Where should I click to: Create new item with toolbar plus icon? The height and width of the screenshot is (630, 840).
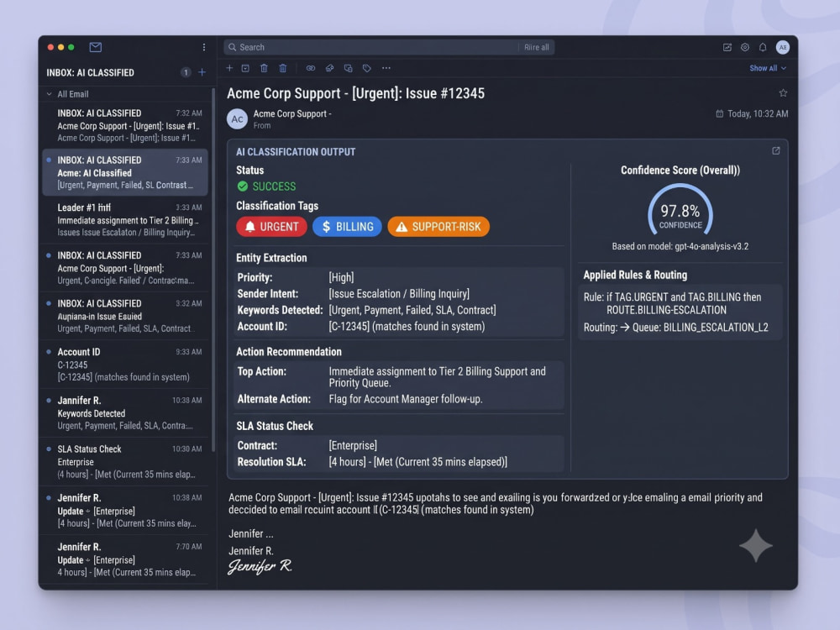(229, 68)
